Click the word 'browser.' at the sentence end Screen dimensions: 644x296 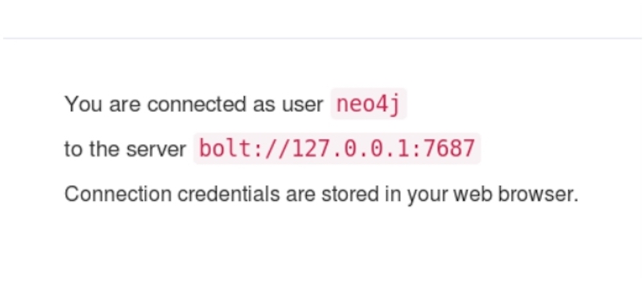(538, 194)
